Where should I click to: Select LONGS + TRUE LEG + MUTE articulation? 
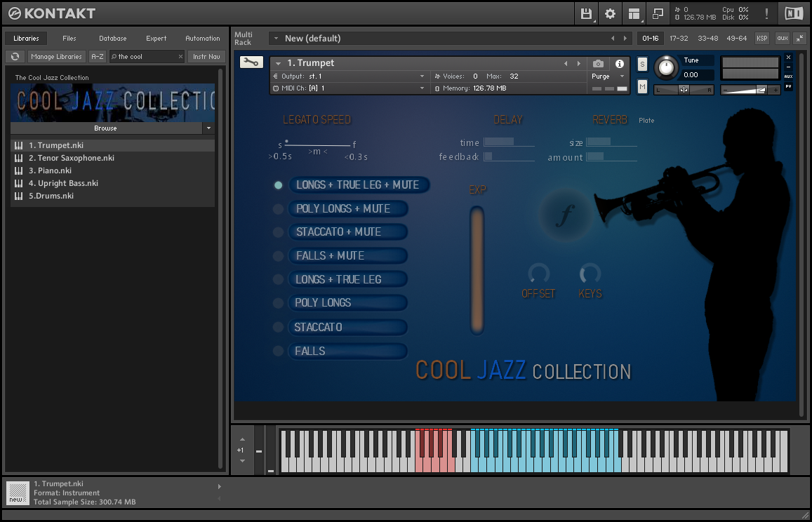click(x=358, y=185)
